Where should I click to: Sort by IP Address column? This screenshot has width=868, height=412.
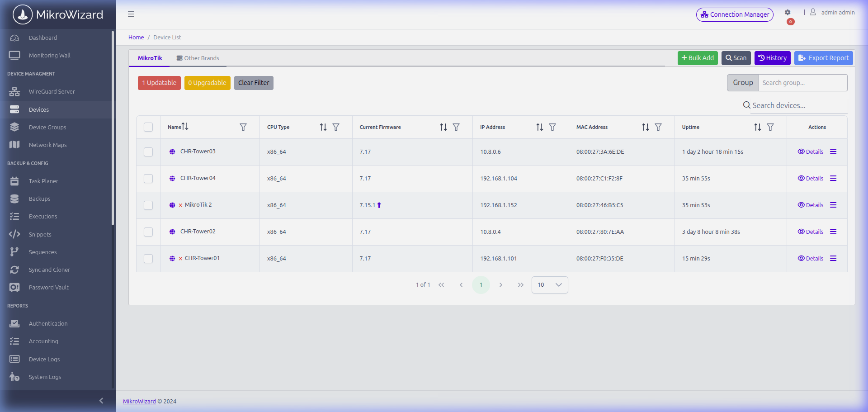[x=539, y=127]
